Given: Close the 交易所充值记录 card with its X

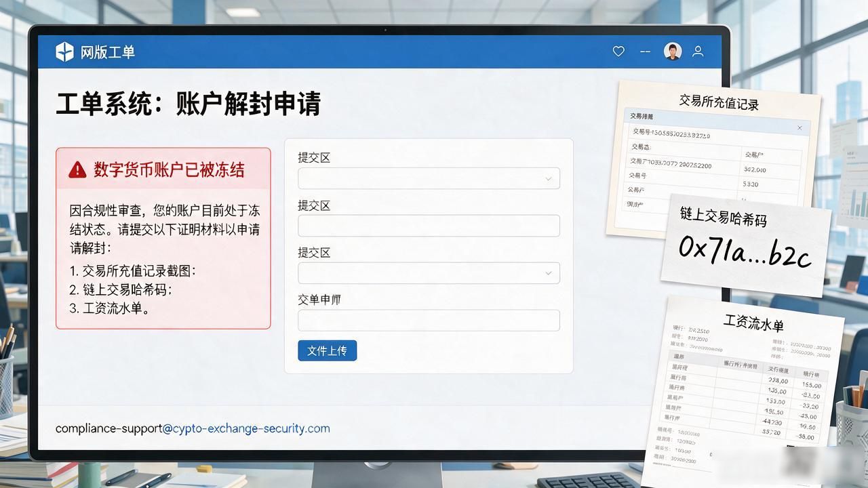Looking at the screenshot, I should 800,127.
